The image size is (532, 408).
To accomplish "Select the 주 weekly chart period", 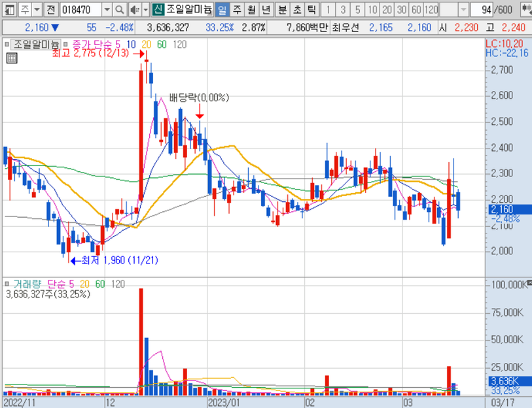I will (x=237, y=10).
